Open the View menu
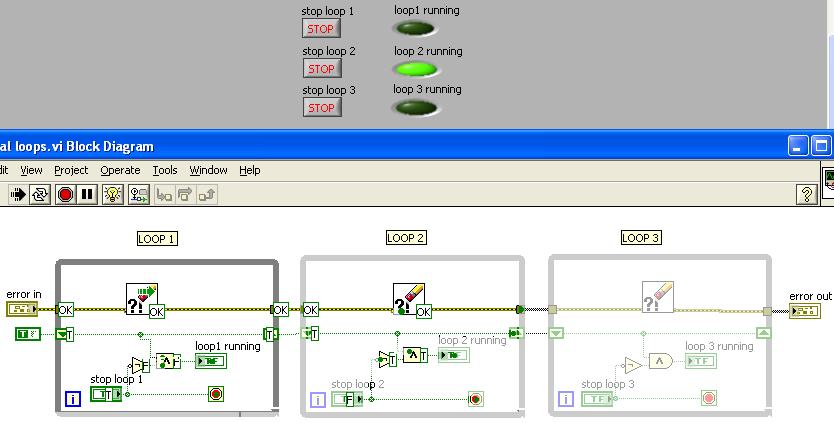The width and height of the screenshot is (834, 423). click(31, 170)
